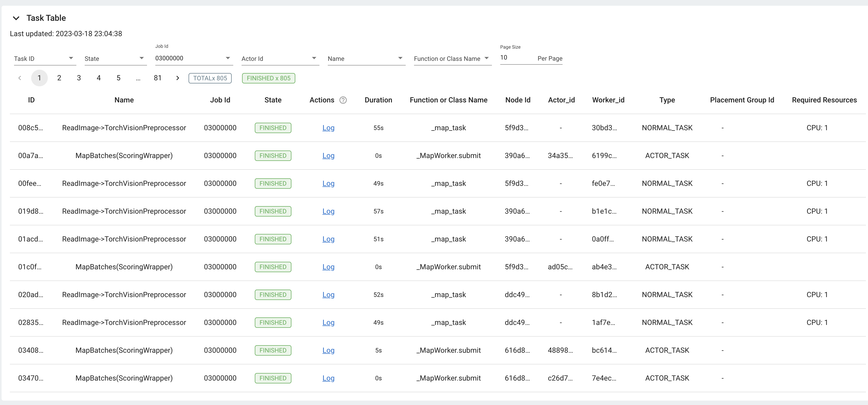Click Log link for task 01c0f
Image resolution: width=868 pixels, height=405 pixels.
[x=328, y=267]
